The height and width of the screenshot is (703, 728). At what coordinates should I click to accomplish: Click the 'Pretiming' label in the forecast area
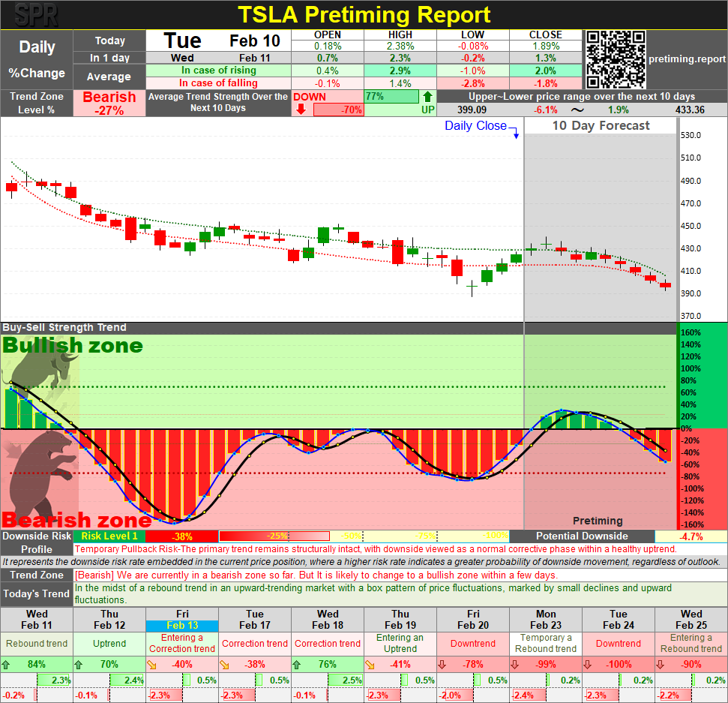tap(598, 521)
